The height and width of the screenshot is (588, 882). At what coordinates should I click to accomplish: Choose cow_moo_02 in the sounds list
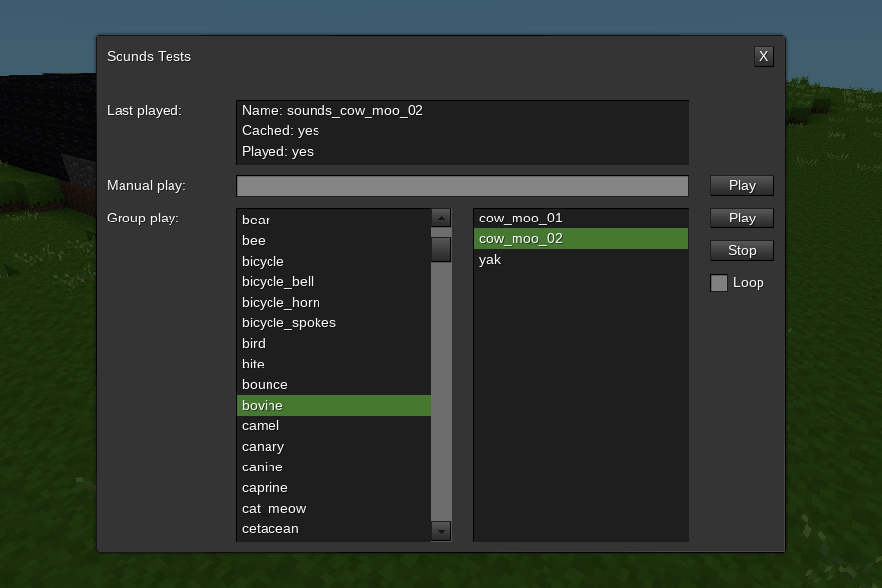581,238
